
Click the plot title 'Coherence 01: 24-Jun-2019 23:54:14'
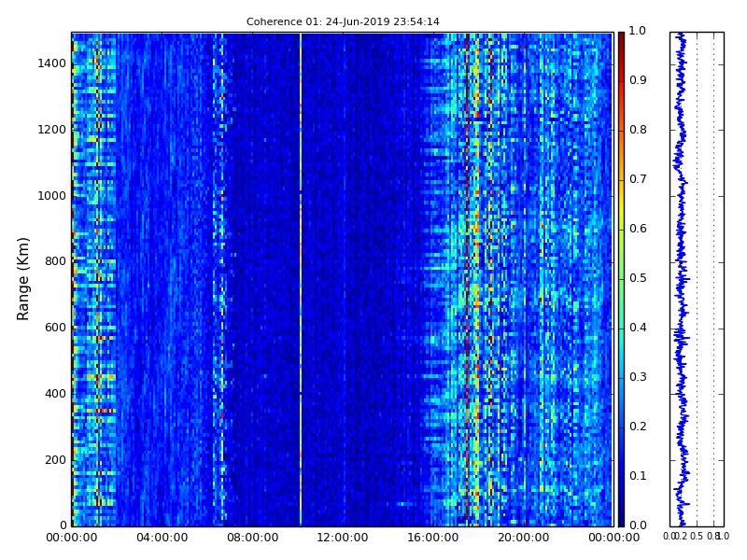coord(343,21)
